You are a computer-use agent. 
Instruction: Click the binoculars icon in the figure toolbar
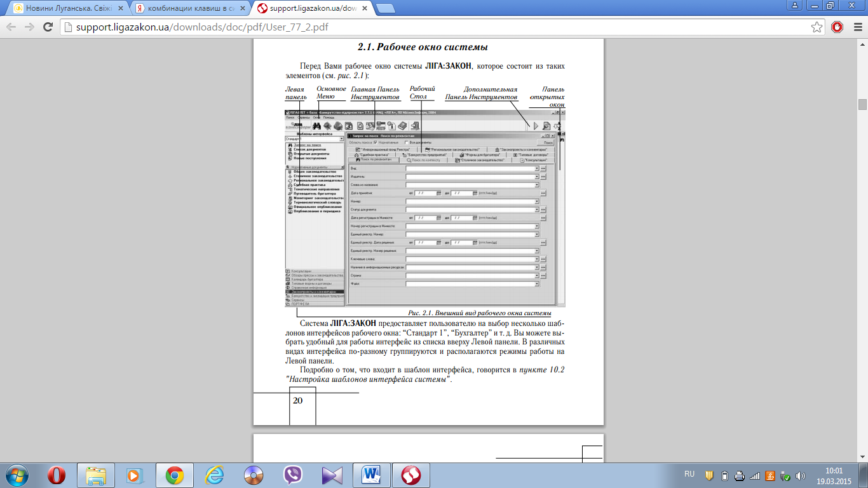click(316, 126)
